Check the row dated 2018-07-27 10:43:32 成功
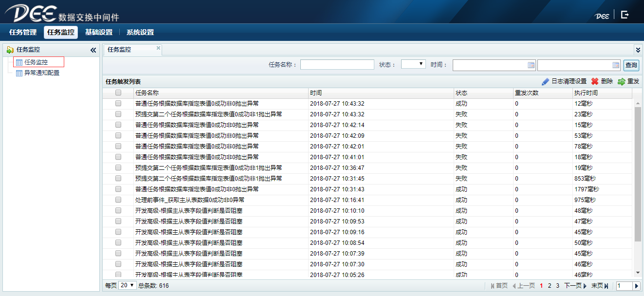Screen dimensions: 644x296 (118, 103)
